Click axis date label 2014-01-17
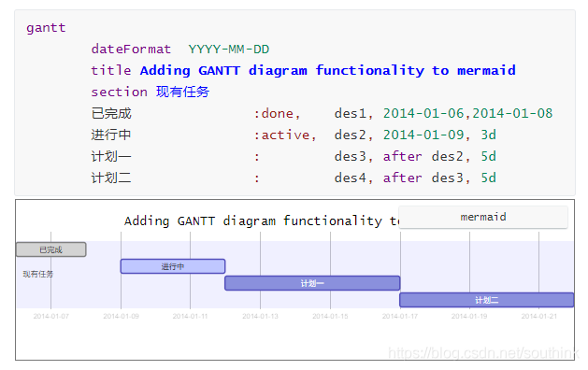Viewport: 588px width, 370px height. (400, 317)
